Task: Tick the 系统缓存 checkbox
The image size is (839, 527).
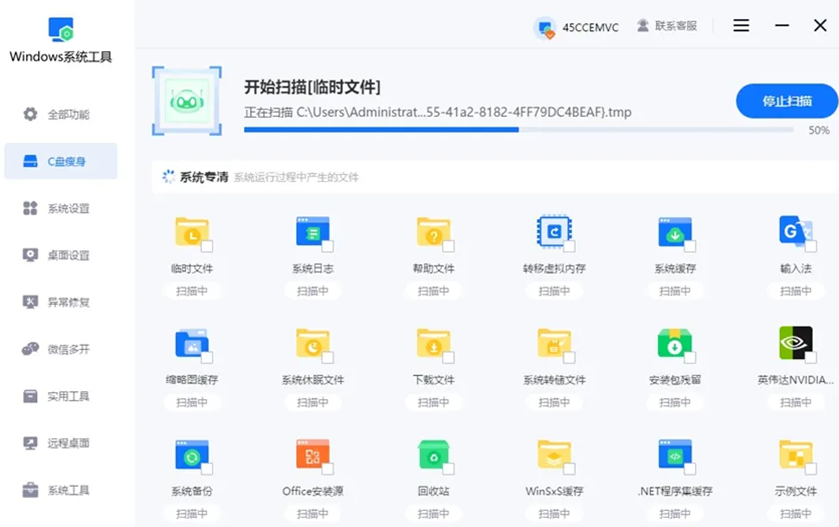Action: click(690, 246)
